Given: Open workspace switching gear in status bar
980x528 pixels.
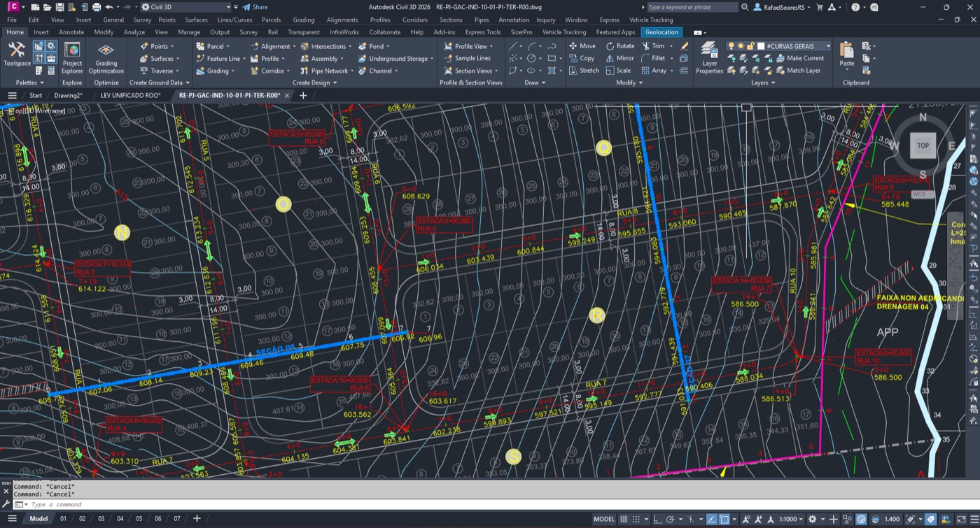Looking at the screenshot, I should pos(812,519).
